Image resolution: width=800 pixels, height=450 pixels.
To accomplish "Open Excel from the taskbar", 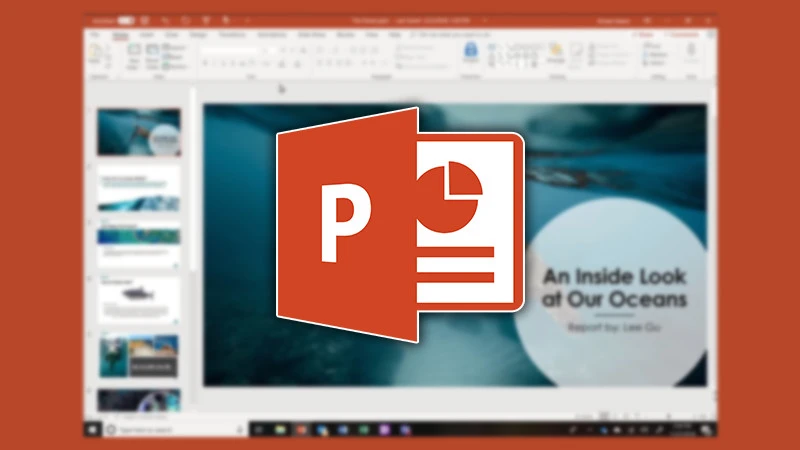I will click(x=363, y=430).
